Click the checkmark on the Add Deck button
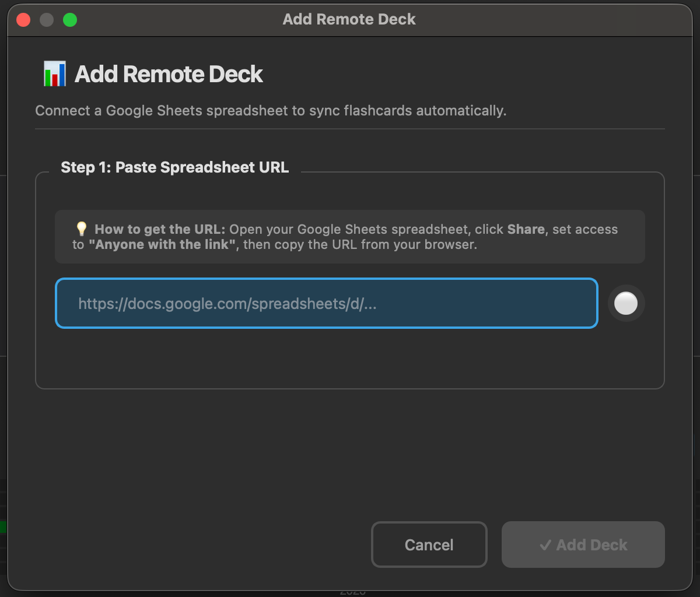Image resolution: width=700 pixels, height=597 pixels. 545,545
